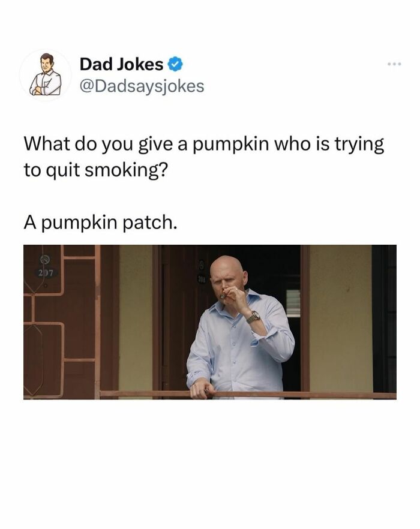Click the cigar at the man's mouth
The image size is (420, 529).
coord(223,296)
